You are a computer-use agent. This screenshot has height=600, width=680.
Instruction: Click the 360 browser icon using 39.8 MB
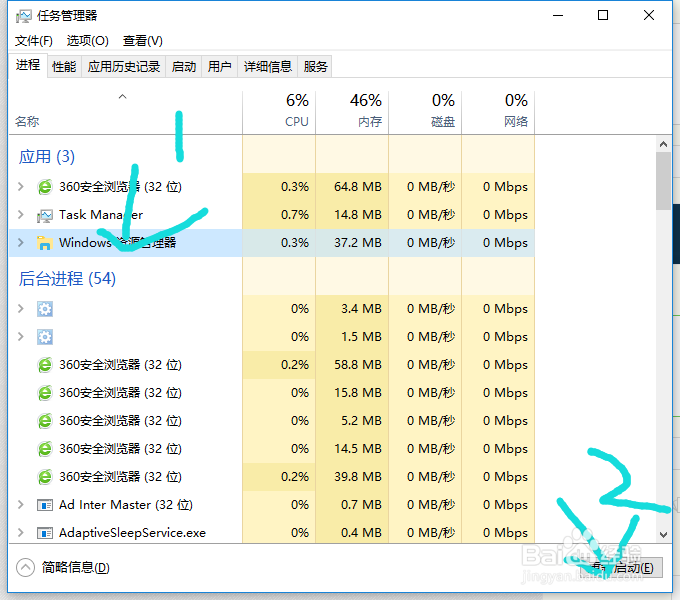(x=45, y=477)
